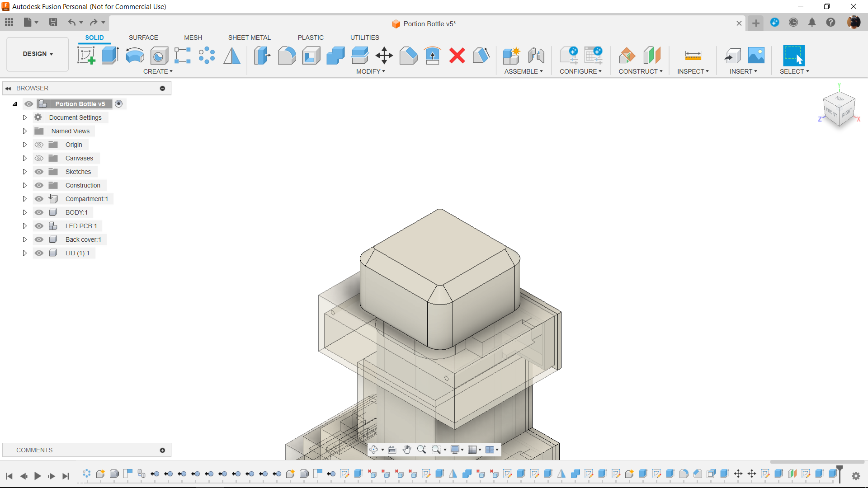Switch to the SURFACE tab
The width and height of the screenshot is (868, 488).
[x=143, y=38]
